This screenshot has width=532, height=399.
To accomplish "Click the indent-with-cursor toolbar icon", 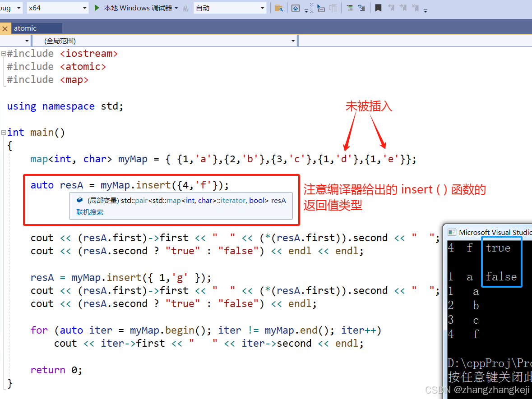I will tap(321, 8).
